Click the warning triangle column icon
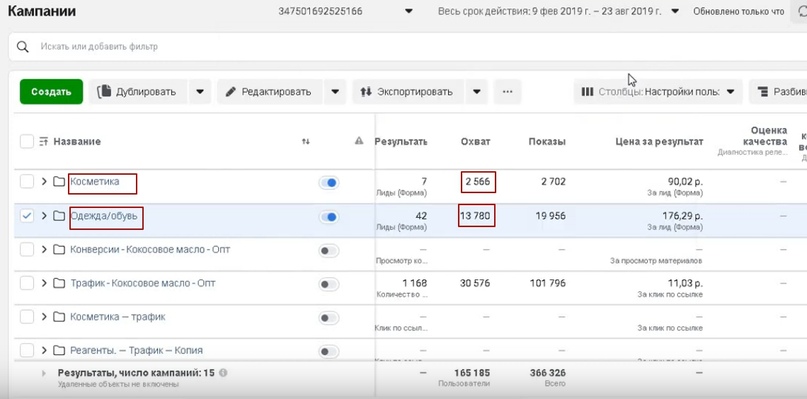Image resolution: width=807 pixels, height=399 pixels. (x=359, y=141)
